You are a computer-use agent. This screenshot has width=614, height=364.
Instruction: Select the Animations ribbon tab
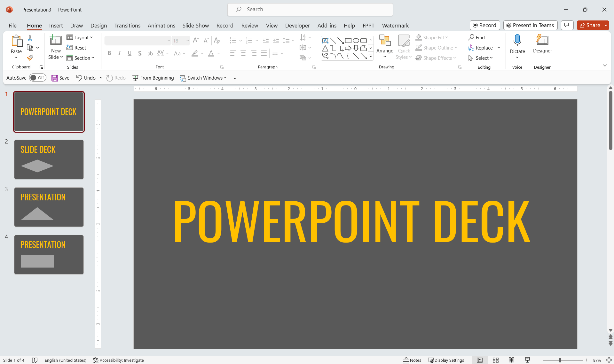point(161,25)
